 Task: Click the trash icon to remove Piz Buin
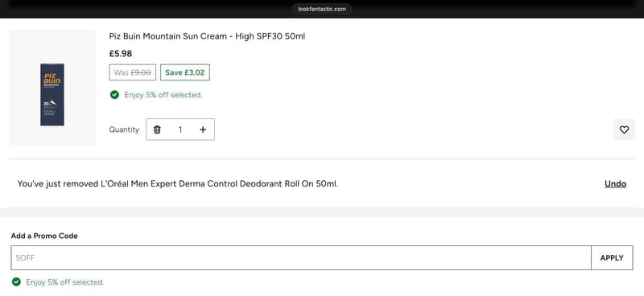tap(157, 129)
